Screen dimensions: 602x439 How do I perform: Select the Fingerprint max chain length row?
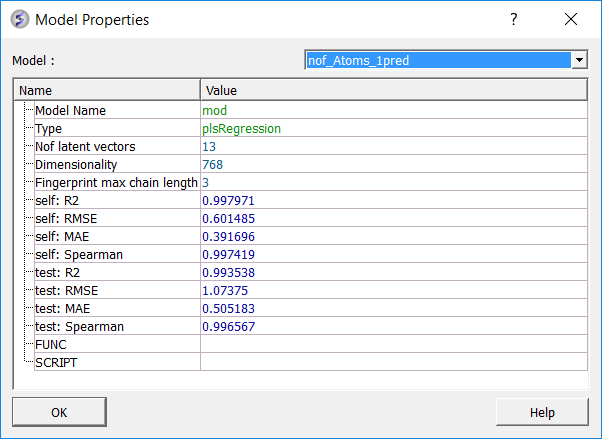coord(311,182)
